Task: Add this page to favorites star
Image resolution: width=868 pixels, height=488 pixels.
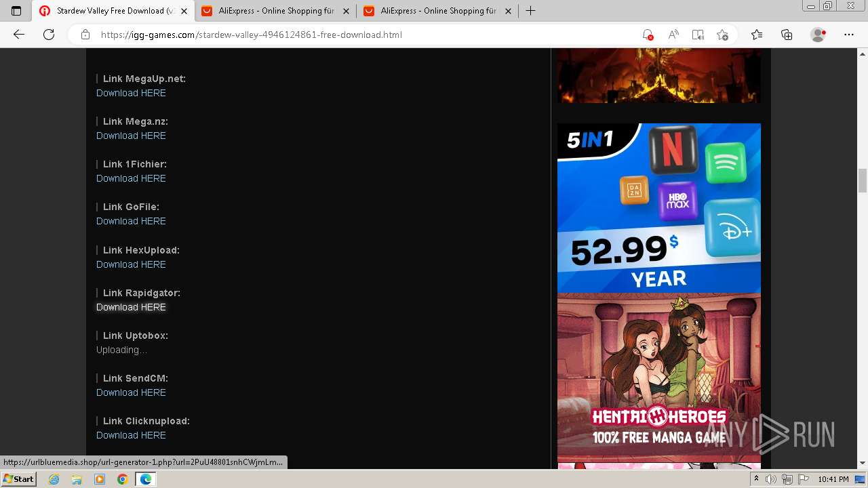Action: (723, 35)
